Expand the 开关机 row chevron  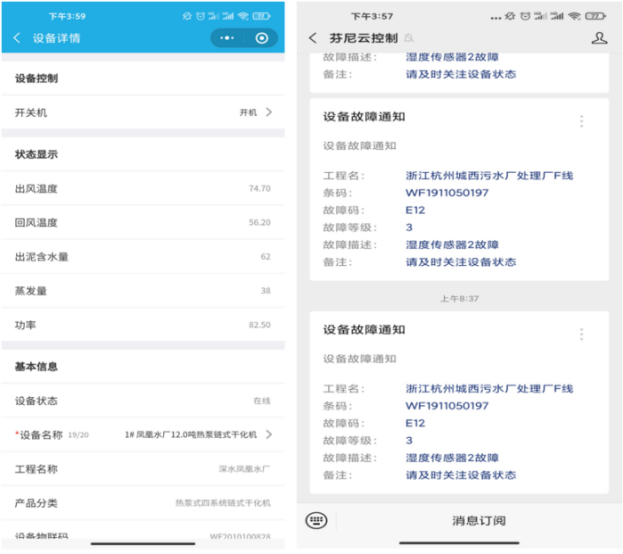(270, 112)
